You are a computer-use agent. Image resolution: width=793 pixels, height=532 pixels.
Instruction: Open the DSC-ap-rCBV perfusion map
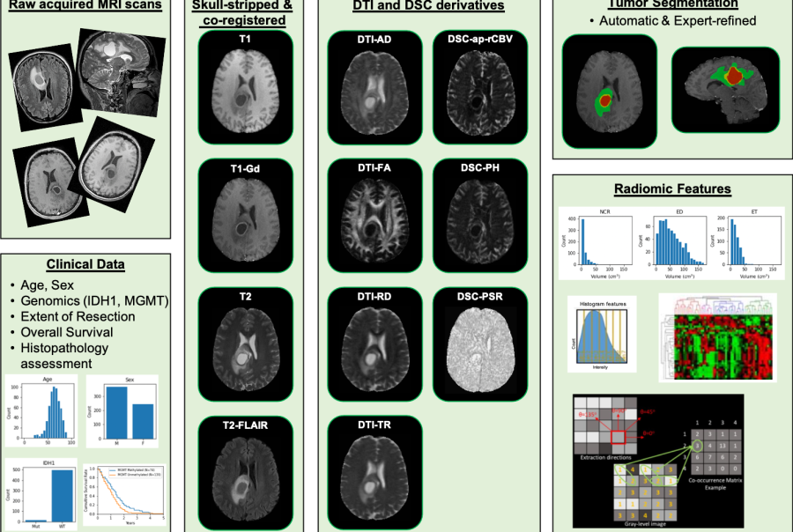click(480, 87)
